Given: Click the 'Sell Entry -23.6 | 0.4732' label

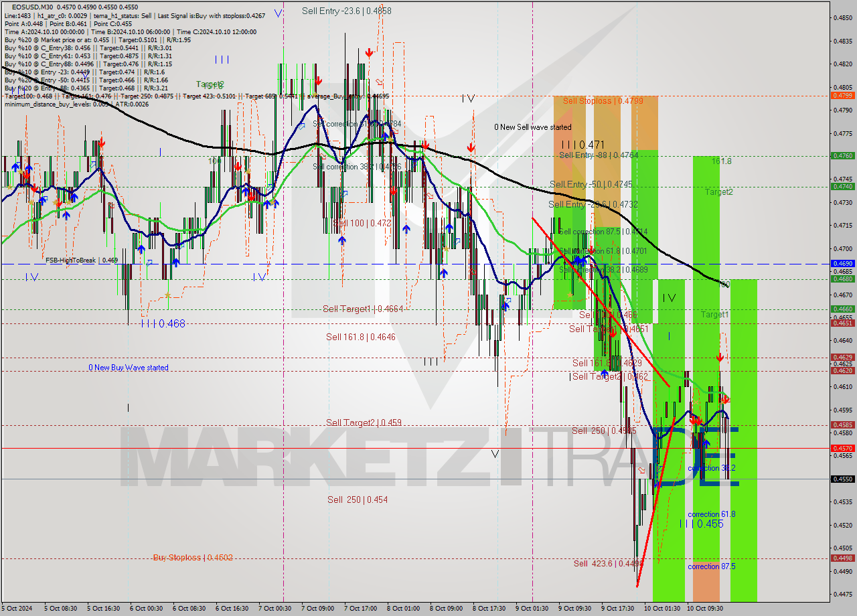Looking at the screenshot, I should pos(593,204).
